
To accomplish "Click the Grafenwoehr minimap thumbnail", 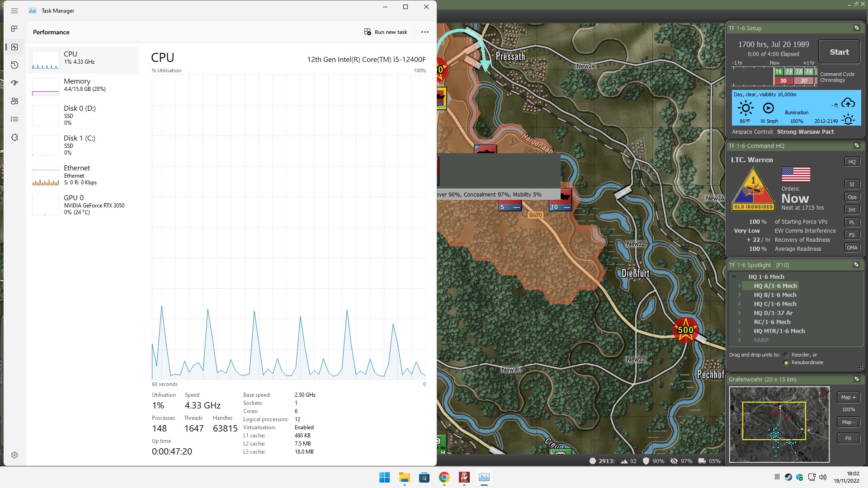I will (x=779, y=424).
